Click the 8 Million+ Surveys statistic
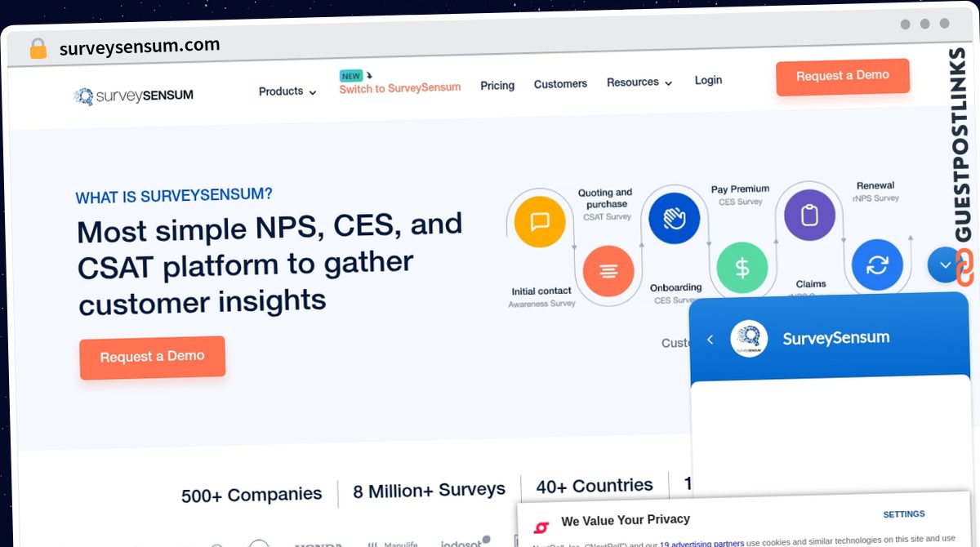The image size is (980, 547). [x=429, y=491]
